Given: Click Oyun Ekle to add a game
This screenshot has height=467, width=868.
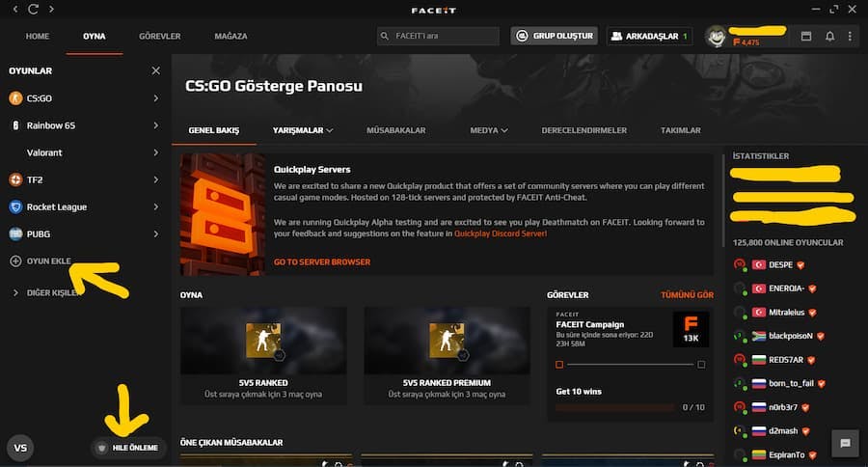Looking at the screenshot, I should click(49, 261).
